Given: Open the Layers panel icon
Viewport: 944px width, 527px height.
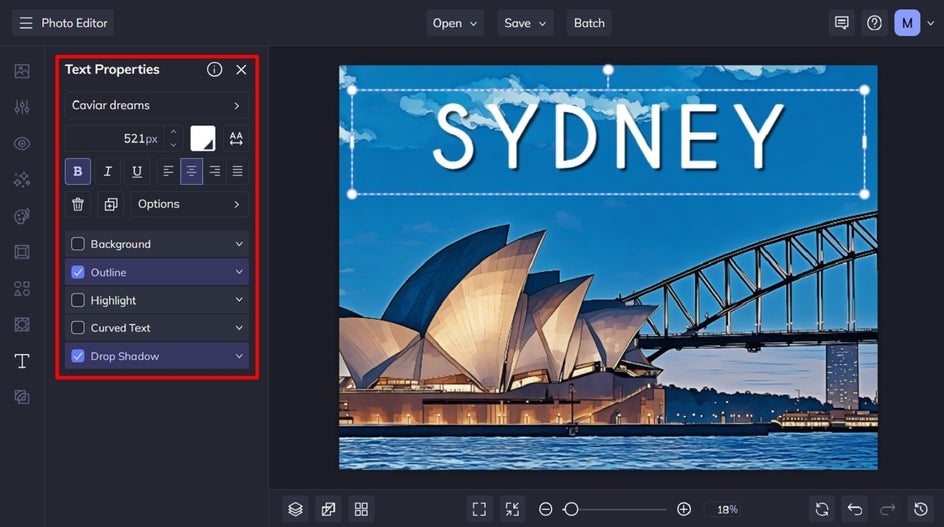Looking at the screenshot, I should (x=296, y=510).
